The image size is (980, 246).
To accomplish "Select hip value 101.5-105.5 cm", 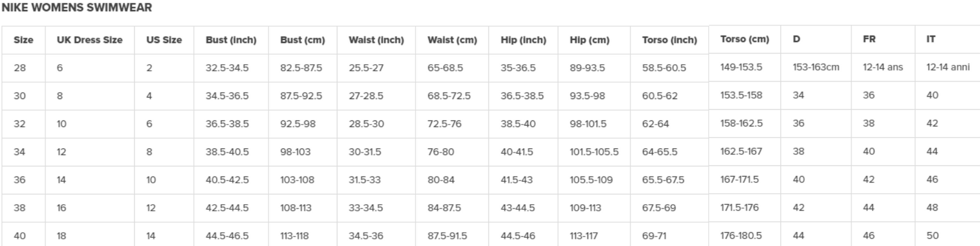I will [x=594, y=152].
